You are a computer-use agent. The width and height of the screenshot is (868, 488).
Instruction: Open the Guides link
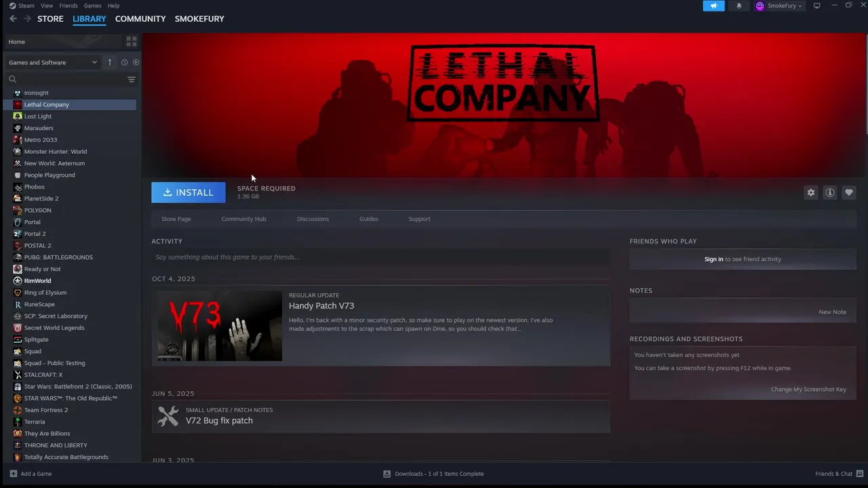click(x=369, y=219)
